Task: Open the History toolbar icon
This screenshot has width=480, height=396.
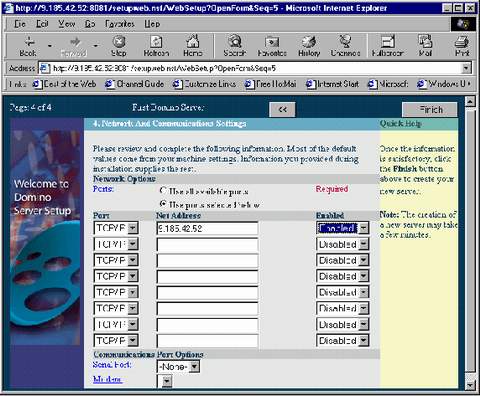Action: coord(309,42)
